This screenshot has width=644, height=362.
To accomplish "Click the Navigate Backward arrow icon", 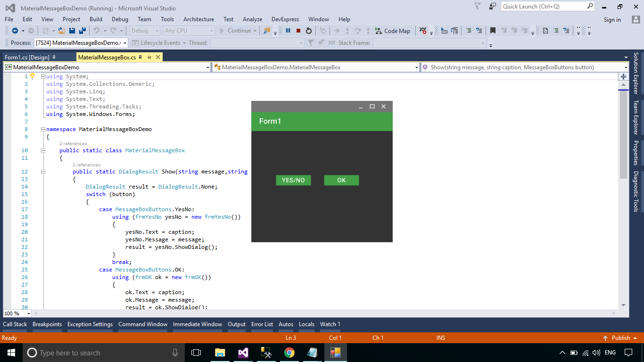I will click(16, 30).
